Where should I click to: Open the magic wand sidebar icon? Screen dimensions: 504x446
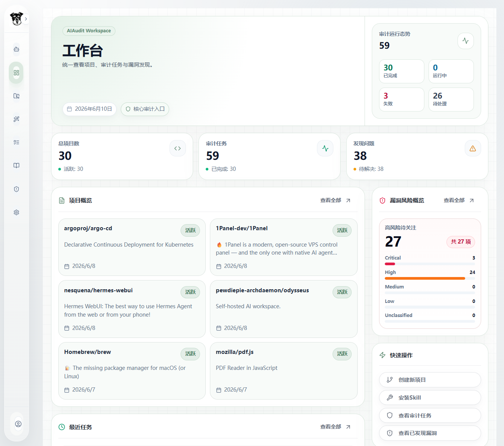pyautogui.click(x=16, y=119)
